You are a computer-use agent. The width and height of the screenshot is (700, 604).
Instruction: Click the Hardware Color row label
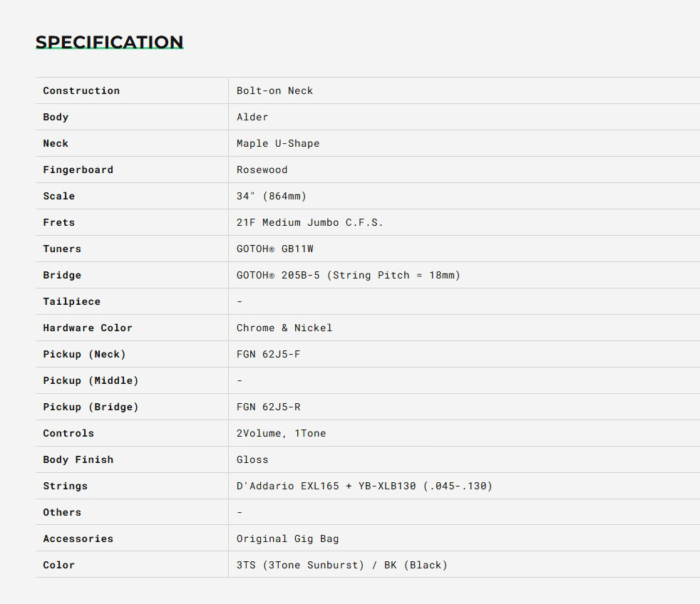(88, 328)
